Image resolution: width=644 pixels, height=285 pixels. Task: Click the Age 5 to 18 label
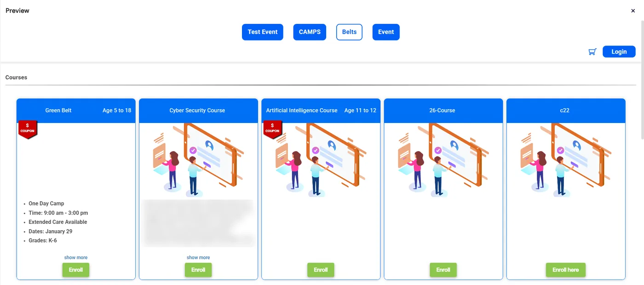click(x=117, y=111)
